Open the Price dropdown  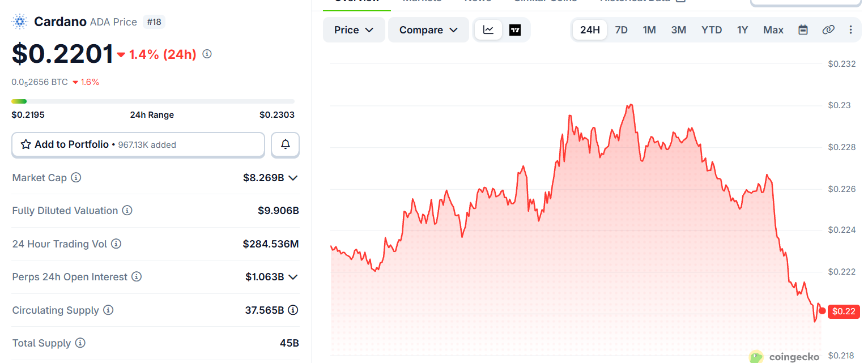[354, 30]
